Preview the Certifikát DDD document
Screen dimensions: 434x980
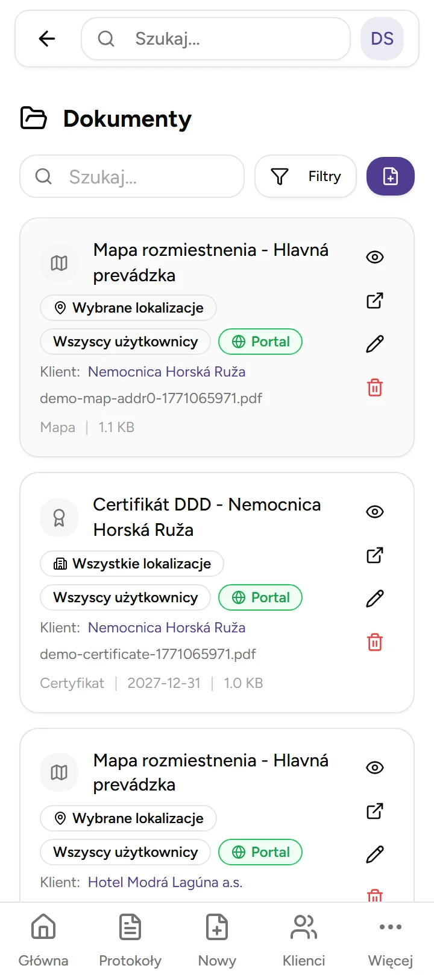[x=374, y=511]
